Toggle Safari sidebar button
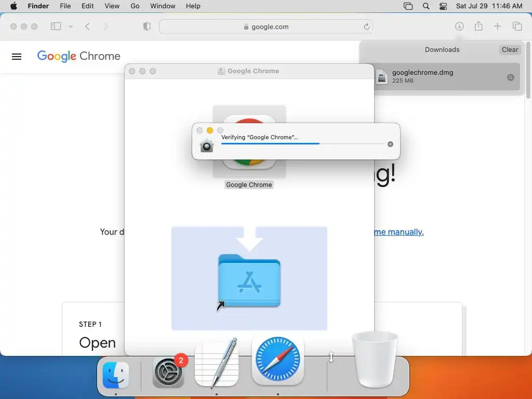Viewport: 532px width, 399px height. pos(56,26)
